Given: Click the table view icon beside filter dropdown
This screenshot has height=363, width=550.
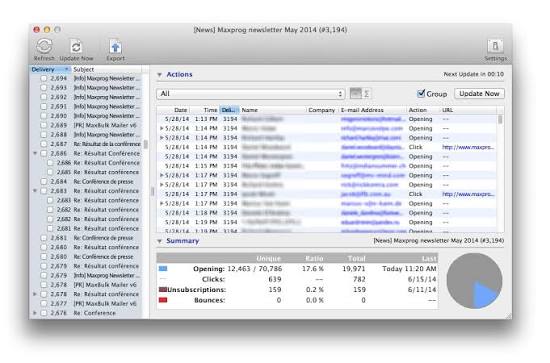Looking at the screenshot, I should [x=355, y=93].
